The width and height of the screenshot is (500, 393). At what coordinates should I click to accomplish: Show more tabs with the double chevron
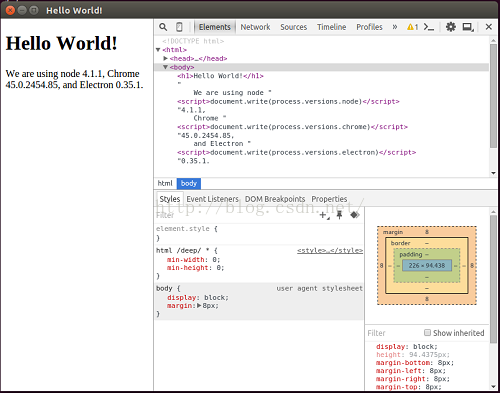[395, 27]
